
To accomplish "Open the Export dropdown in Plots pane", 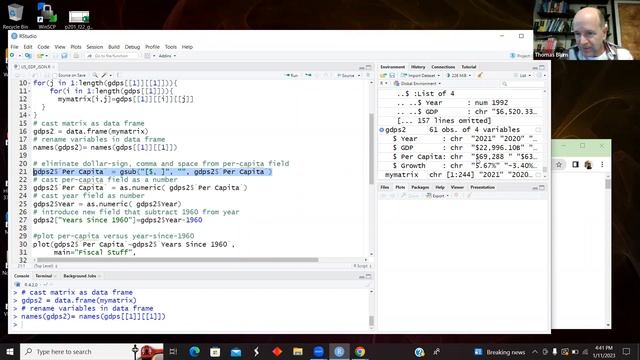I will (438, 196).
